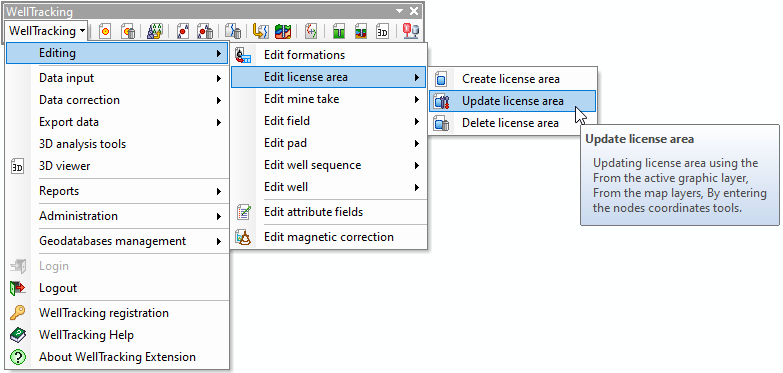Screen dimensions: 783x373
Task: Expand the Edit pad submenu
Action: point(416,143)
